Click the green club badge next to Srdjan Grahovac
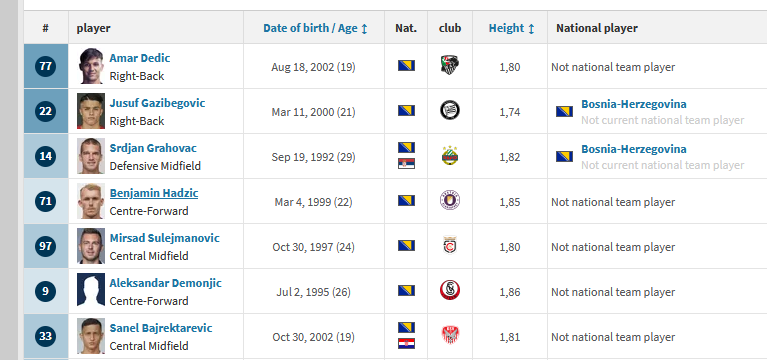 450,155
